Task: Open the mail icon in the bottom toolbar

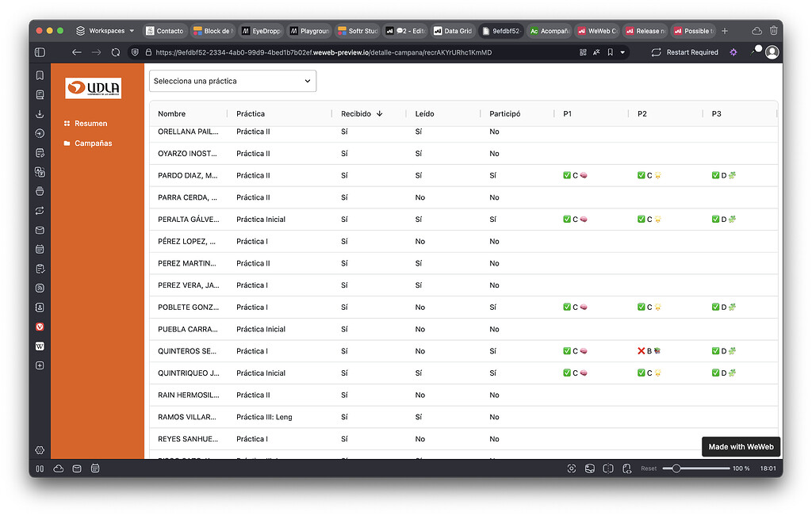Action: point(76,468)
